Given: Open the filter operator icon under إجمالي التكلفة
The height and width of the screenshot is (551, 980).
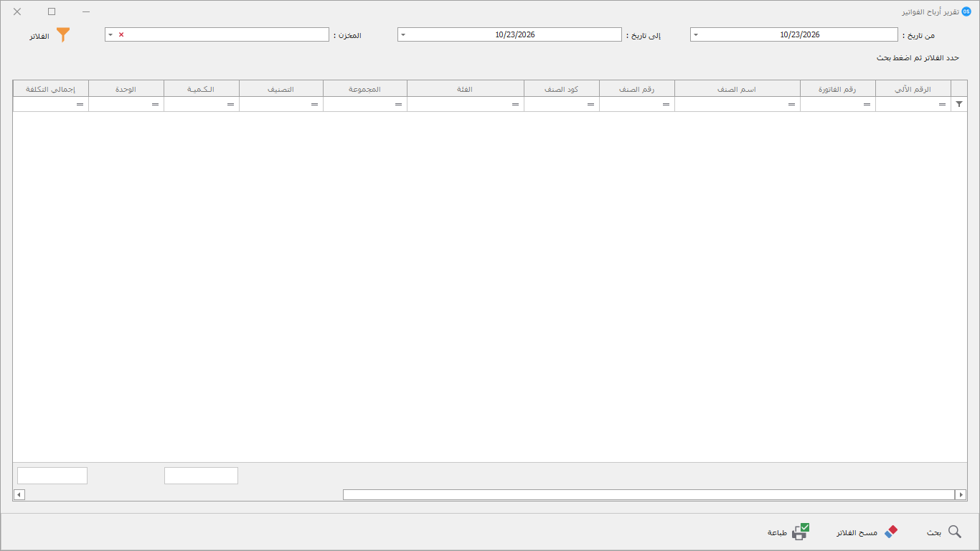Looking at the screenshot, I should point(80,105).
